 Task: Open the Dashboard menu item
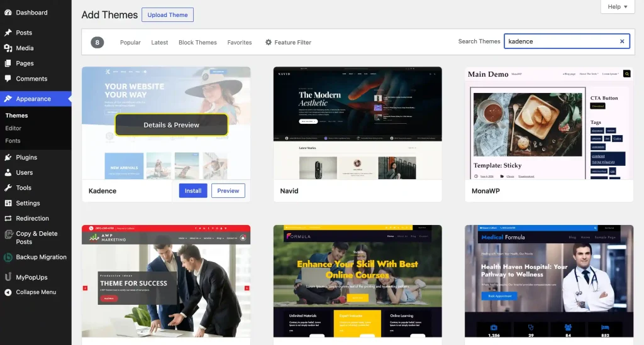coord(31,13)
